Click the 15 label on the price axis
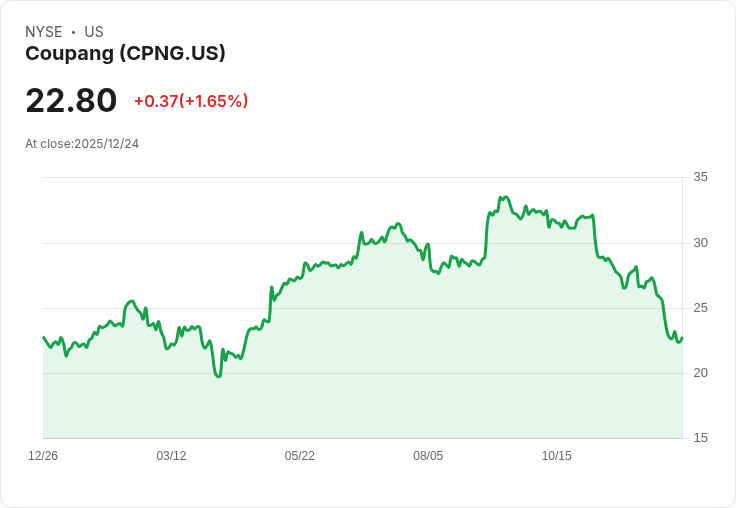This screenshot has height=508, width=736. (x=700, y=438)
